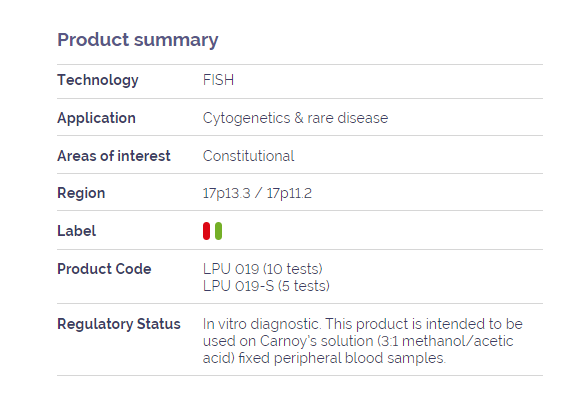The image size is (561, 417).
Task: Select LPU 019-S (5 tests) code
Action: point(266,286)
